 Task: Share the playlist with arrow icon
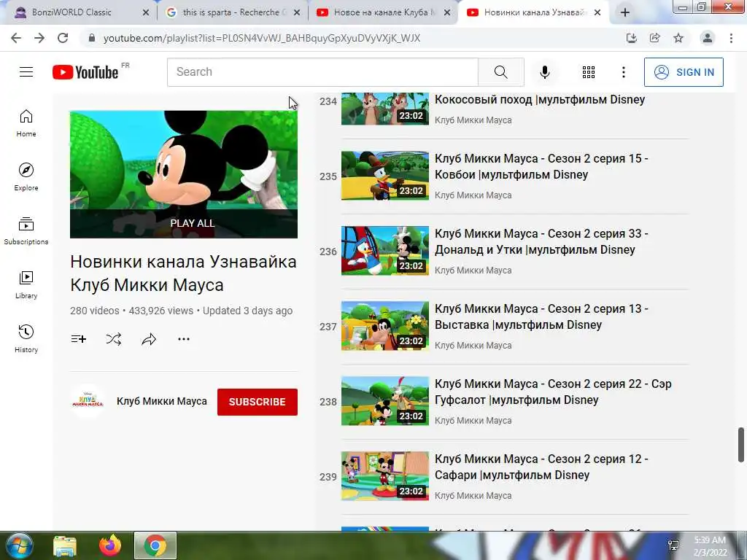pos(149,339)
